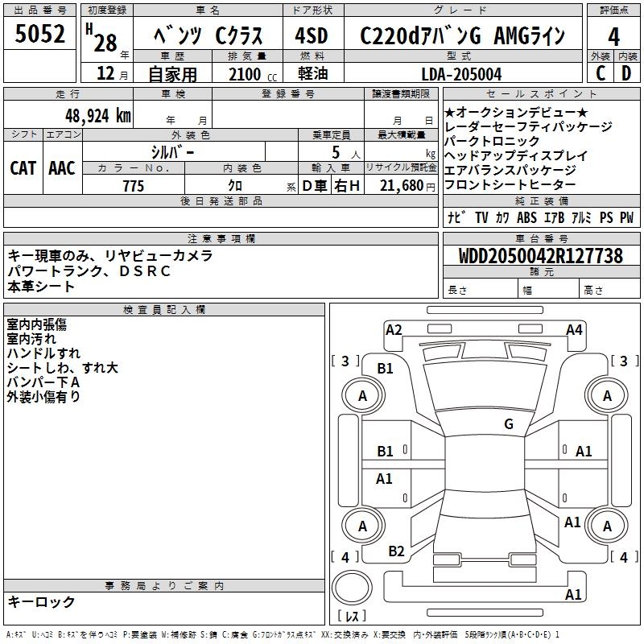Screen dimensions: 644x644
Task: Click the import type D車
Action: 315,186
